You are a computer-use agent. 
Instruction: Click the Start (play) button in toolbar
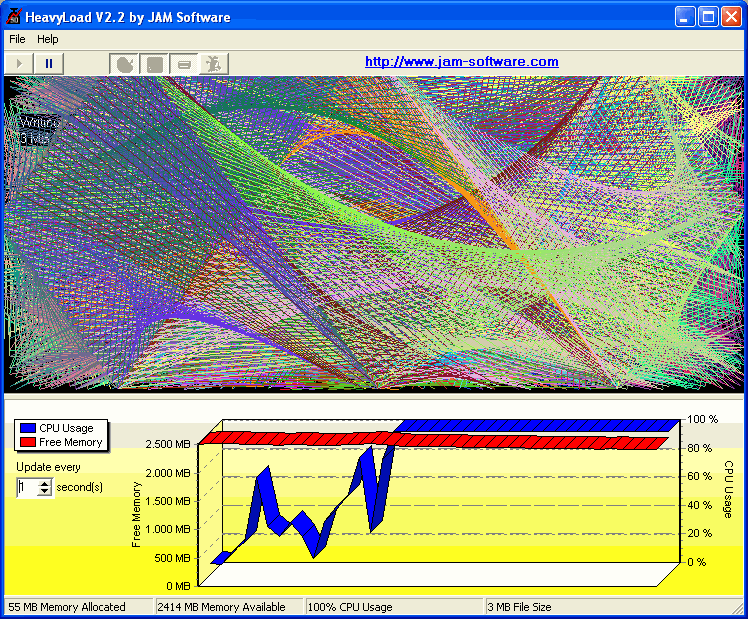(x=19, y=63)
